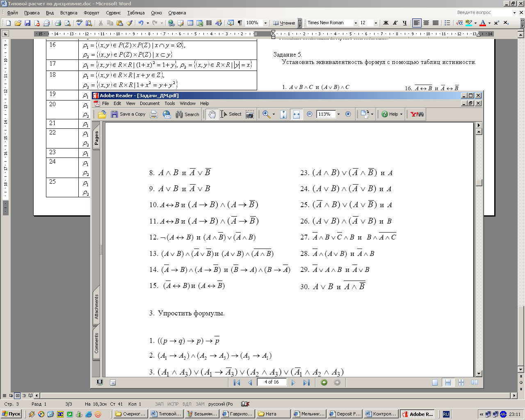Toggle Underline (Ч) formatting in Word
The height and width of the screenshot is (420, 525).
(x=405, y=23)
